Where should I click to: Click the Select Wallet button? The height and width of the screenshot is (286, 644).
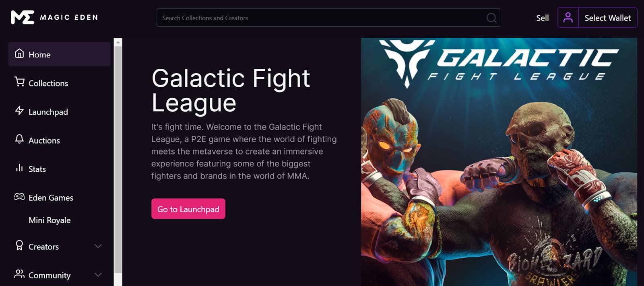pos(607,18)
